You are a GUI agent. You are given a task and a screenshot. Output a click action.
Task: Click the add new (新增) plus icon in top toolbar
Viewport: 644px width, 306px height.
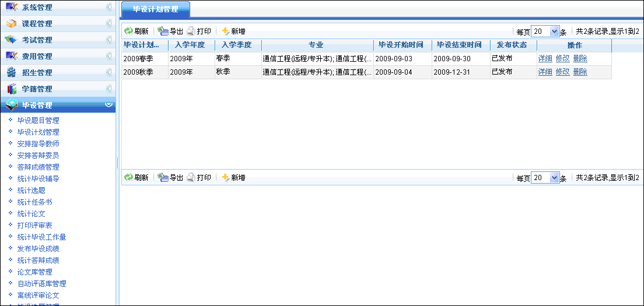(226, 31)
